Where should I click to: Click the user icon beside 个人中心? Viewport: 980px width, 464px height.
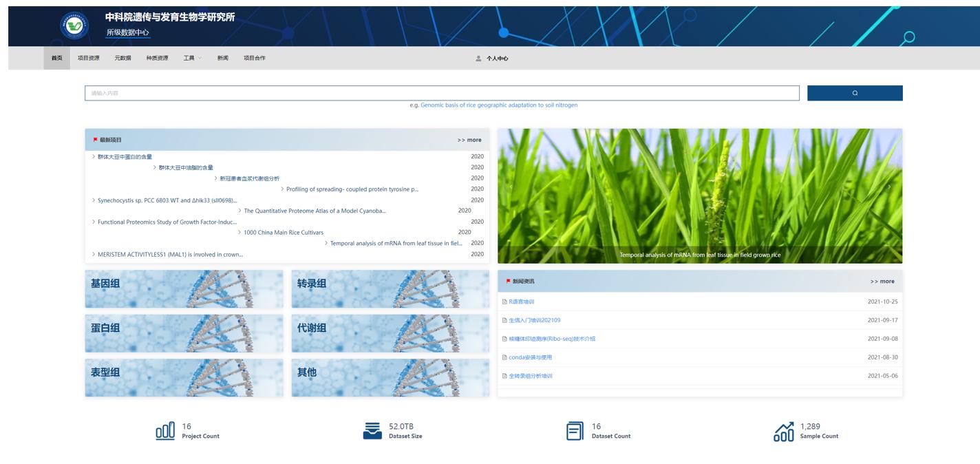tap(478, 59)
